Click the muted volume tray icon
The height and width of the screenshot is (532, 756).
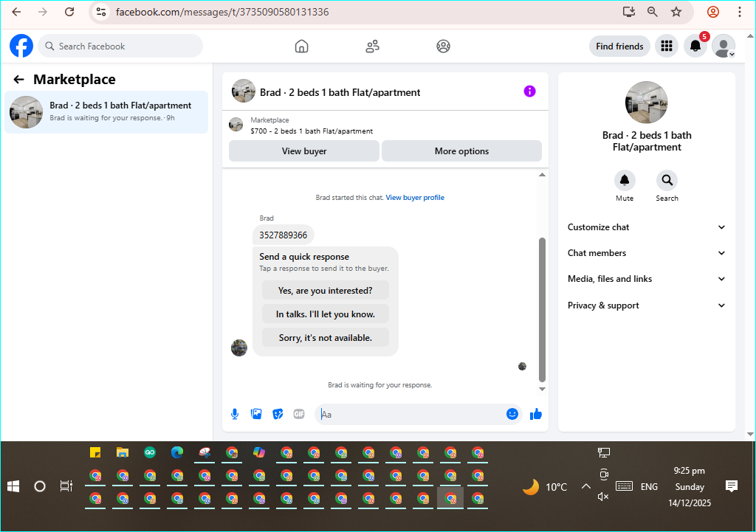pyautogui.click(x=603, y=497)
